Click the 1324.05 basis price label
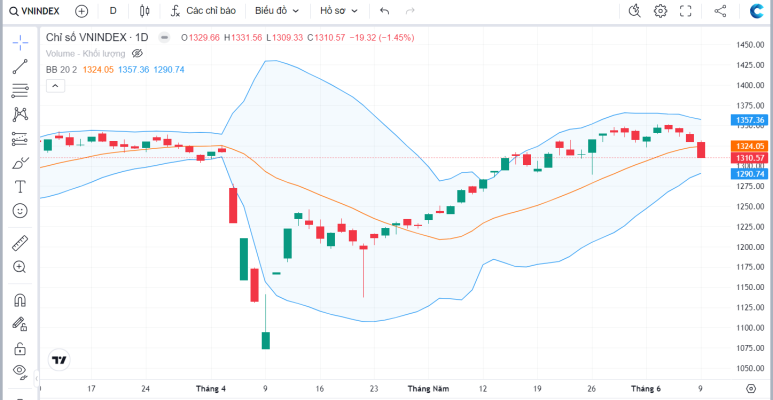Screen dimensions: 773x400 750,146
